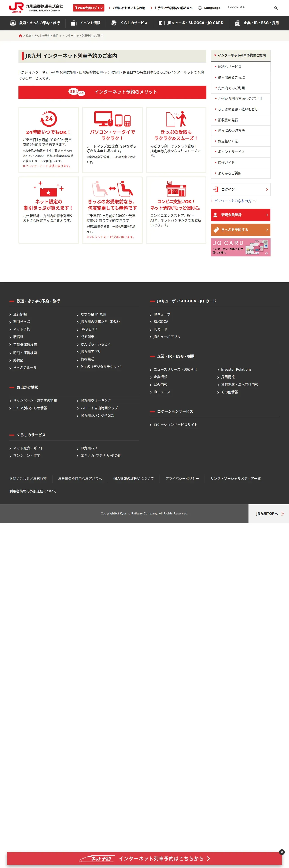Image resolution: width=289 pixels, height=868 pixels.
Task: Open ポイントサービス sidebar item
Action: (x=241, y=152)
